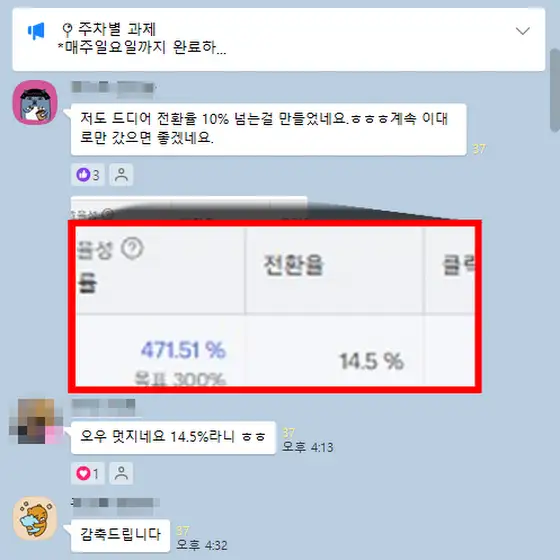Select the 감축드립니다 message bubble
This screenshot has width=560, height=560.
120,535
